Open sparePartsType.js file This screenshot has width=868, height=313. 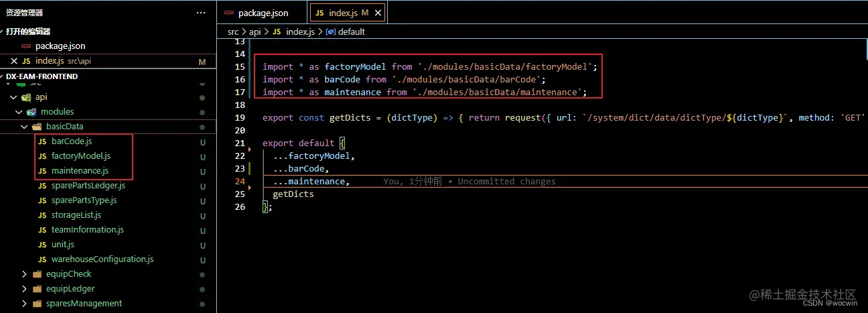tap(84, 200)
